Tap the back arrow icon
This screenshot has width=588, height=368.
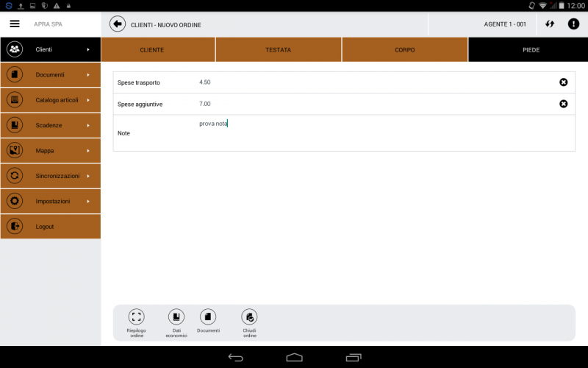pos(118,24)
